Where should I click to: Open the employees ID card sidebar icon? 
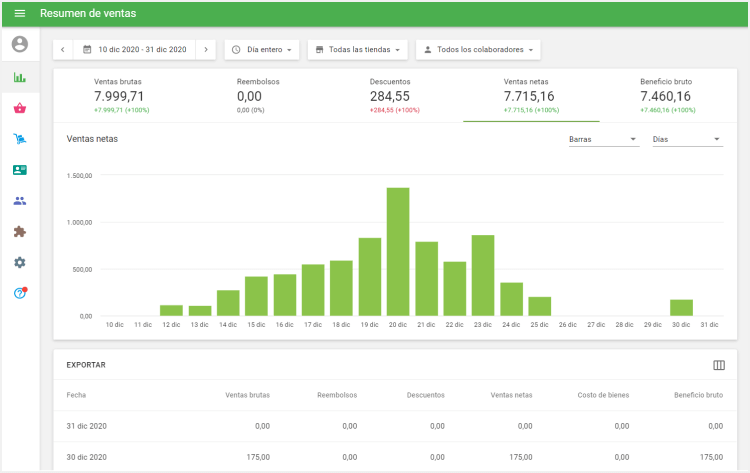[20, 170]
